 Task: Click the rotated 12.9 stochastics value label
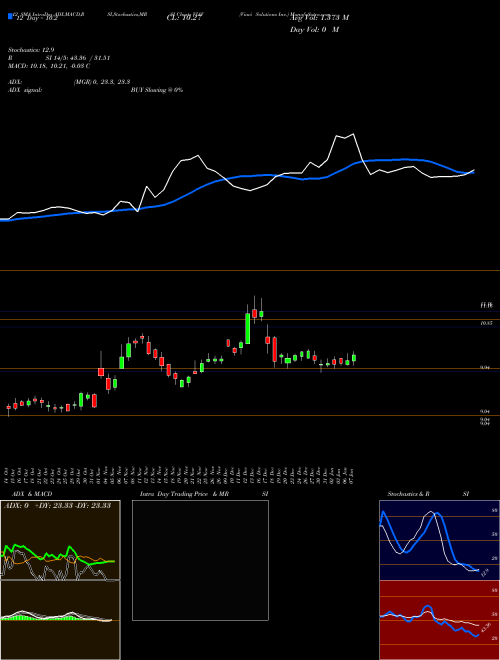click(484, 572)
